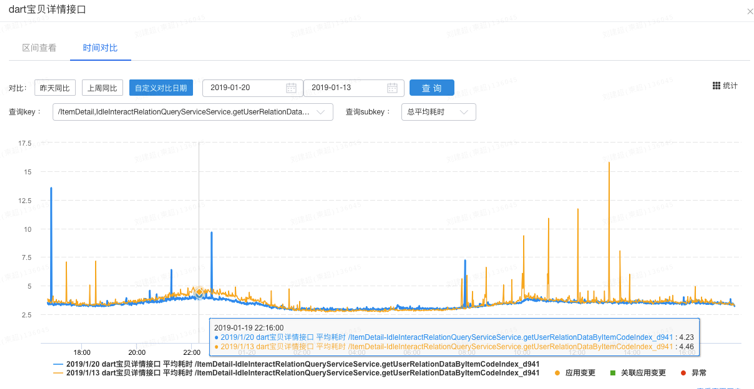
Task: Toggle the orange 2019/1/13 legend series
Action: point(296,373)
